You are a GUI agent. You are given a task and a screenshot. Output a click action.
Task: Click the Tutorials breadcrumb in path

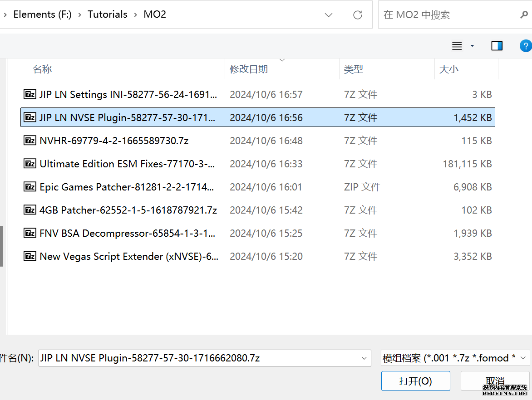point(107,15)
